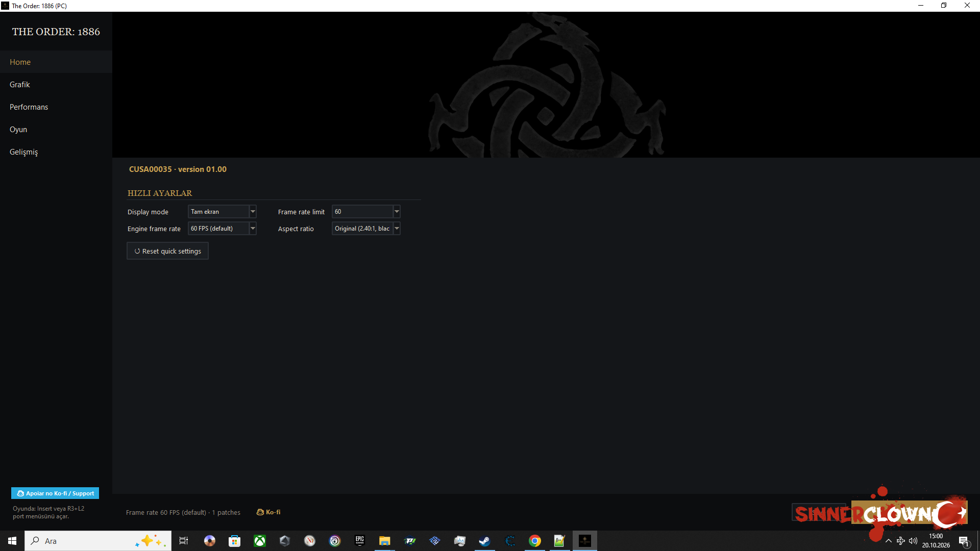Click the 'THE ORDER: 1886' sidebar title

[56, 32]
